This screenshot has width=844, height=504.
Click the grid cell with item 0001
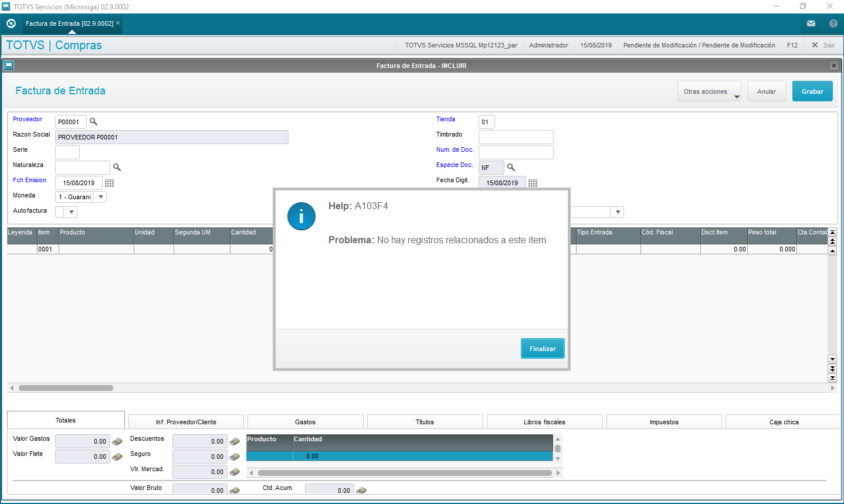click(x=48, y=249)
